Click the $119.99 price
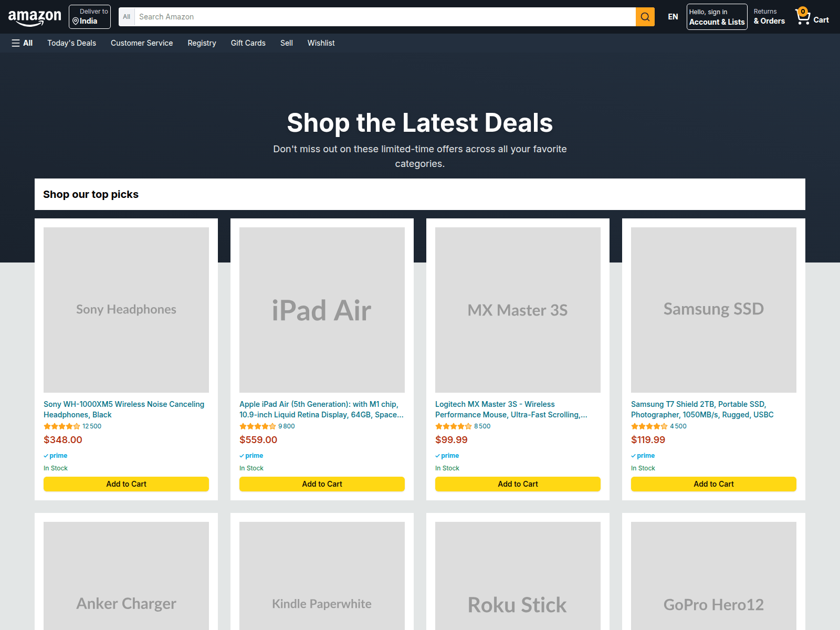This screenshot has height=630, width=840. [648, 440]
